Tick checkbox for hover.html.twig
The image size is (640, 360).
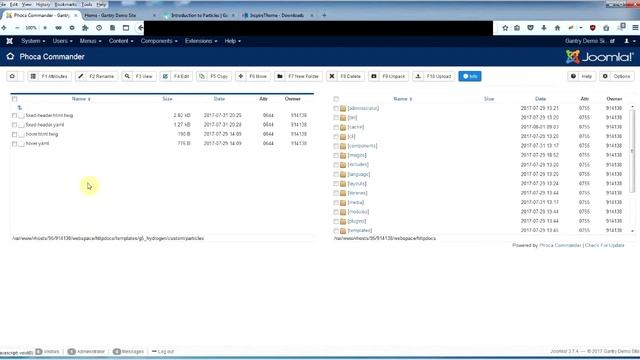pos(15,134)
